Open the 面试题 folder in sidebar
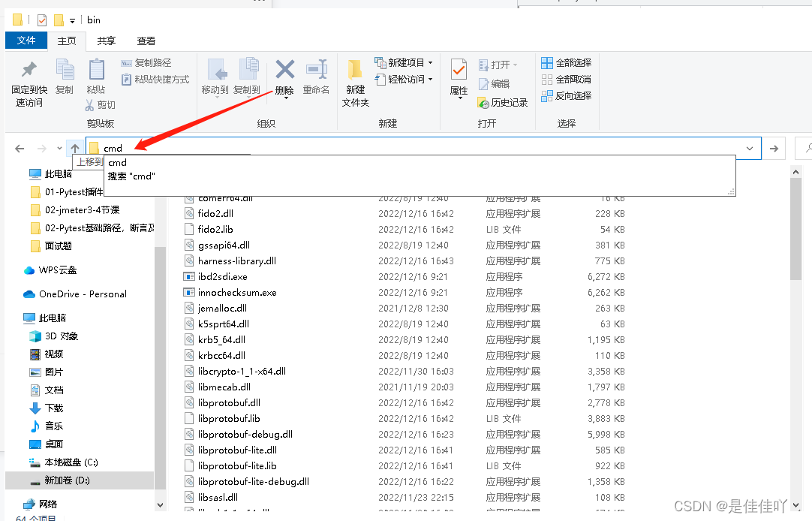 click(51, 246)
